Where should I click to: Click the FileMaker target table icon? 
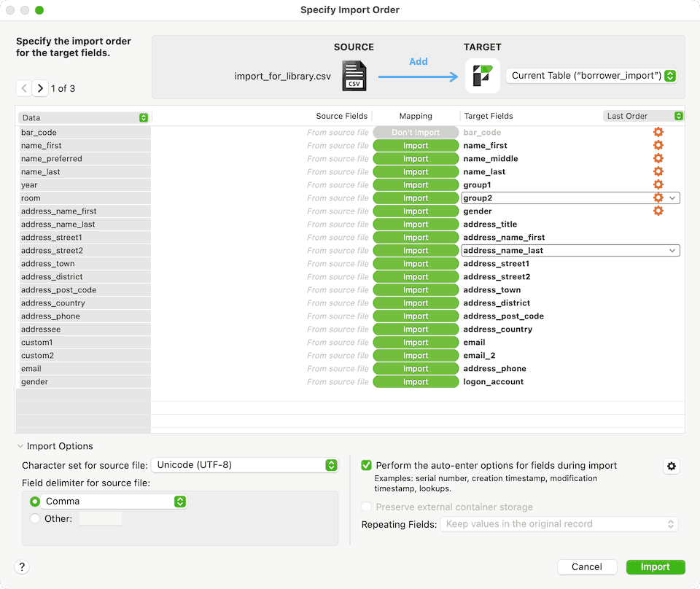click(x=482, y=76)
